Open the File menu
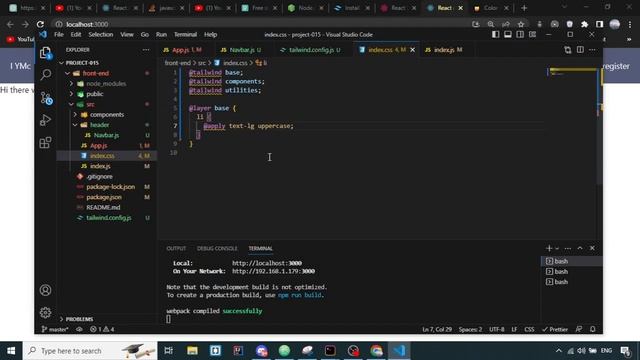This screenshot has width=640, height=360. (x=59, y=35)
